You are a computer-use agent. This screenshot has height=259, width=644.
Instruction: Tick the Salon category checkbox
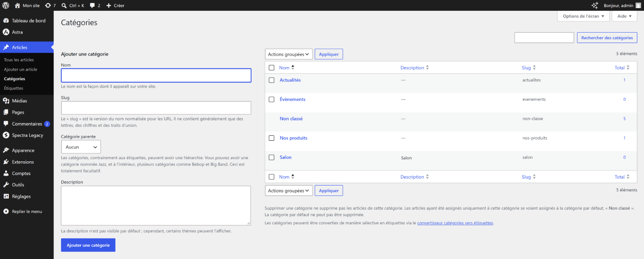[272, 157]
